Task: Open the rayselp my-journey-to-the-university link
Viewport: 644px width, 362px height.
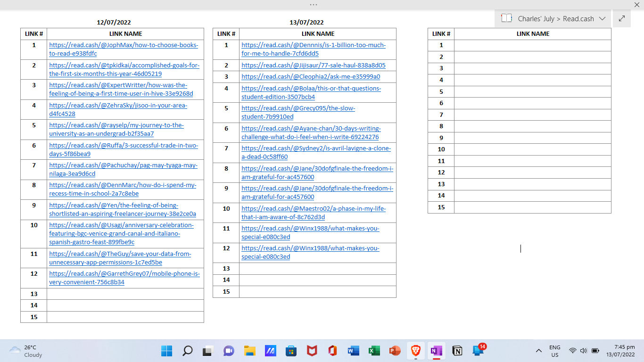Action: [x=116, y=129]
